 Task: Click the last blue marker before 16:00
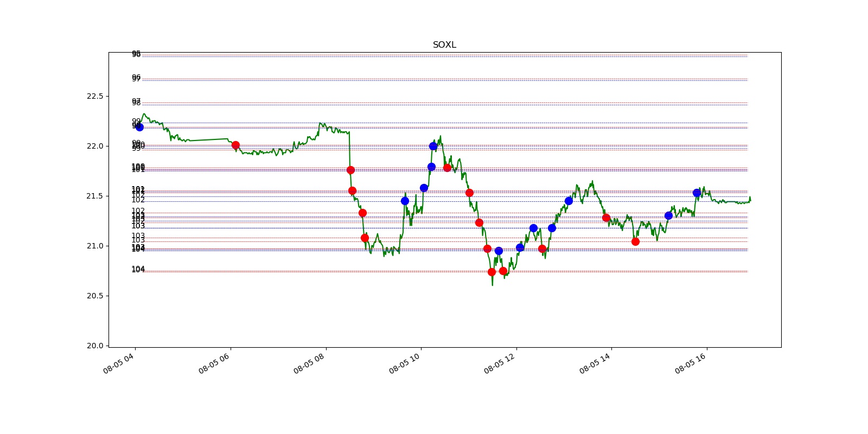(x=697, y=193)
